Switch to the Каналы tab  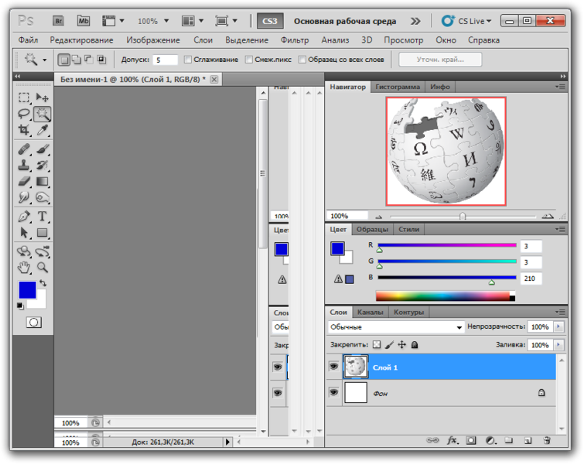[x=370, y=312]
